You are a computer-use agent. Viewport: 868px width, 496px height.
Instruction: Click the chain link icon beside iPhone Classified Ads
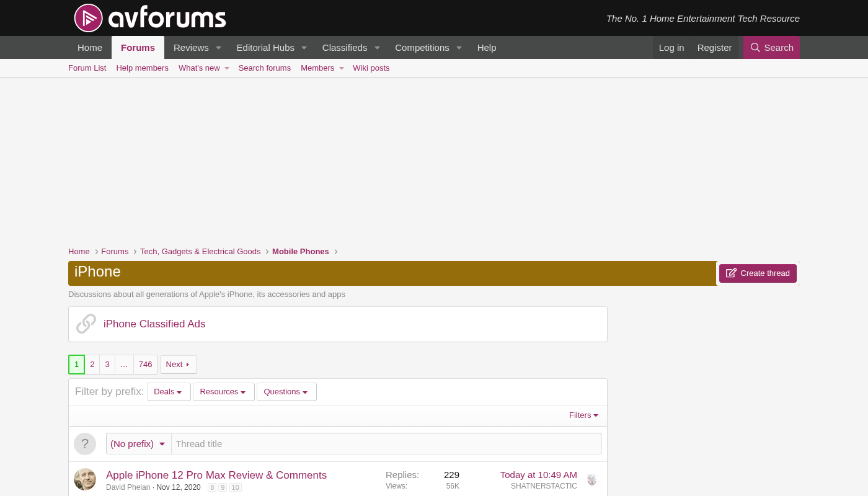86,324
